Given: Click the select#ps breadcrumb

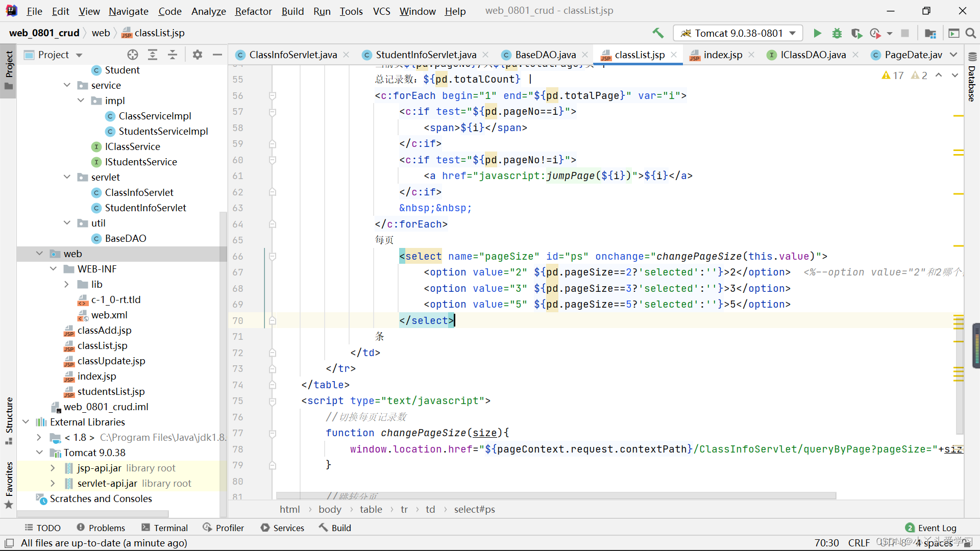Looking at the screenshot, I should pos(474,510).
